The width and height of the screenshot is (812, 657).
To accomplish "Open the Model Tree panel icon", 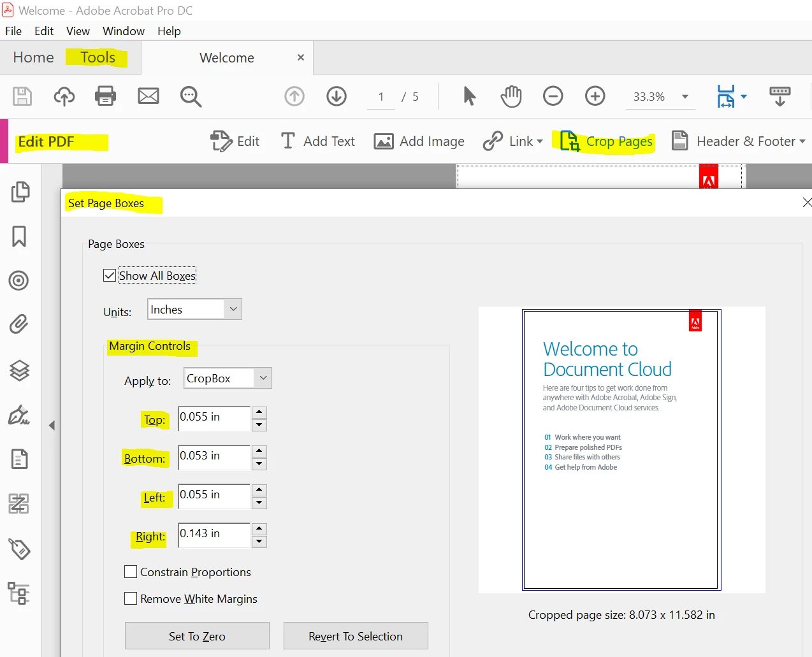I will tap(18, 593).
